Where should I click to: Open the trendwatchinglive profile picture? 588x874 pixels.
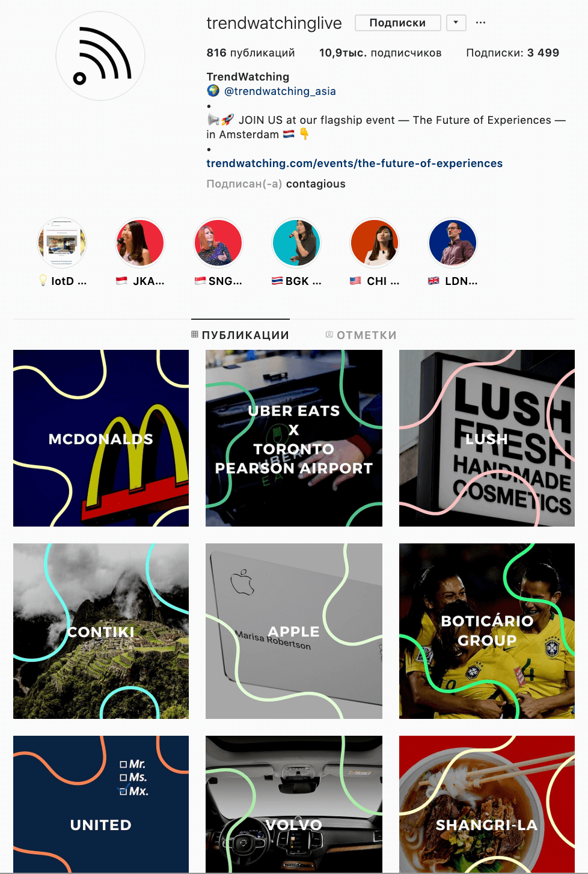[x=100, y=56]
